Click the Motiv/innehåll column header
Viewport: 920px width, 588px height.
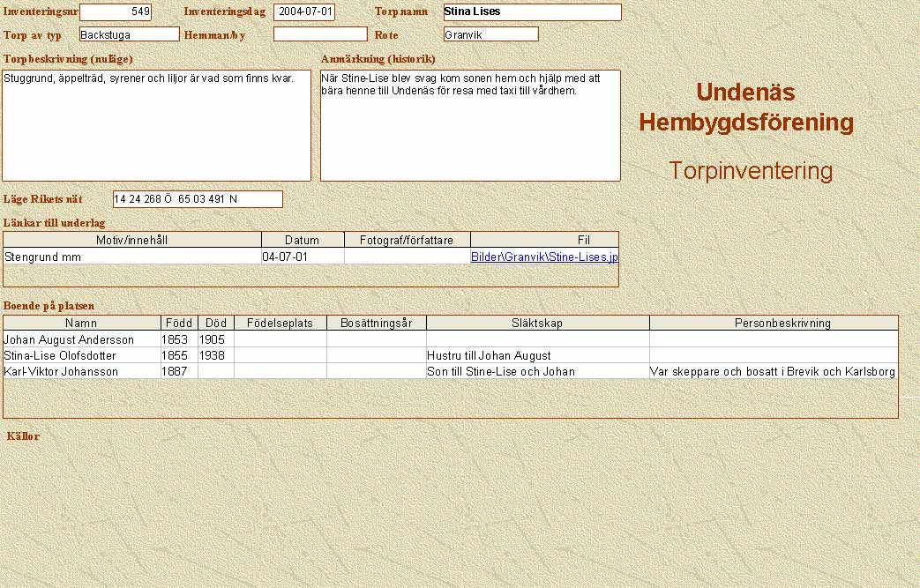[x=132, y=240]
